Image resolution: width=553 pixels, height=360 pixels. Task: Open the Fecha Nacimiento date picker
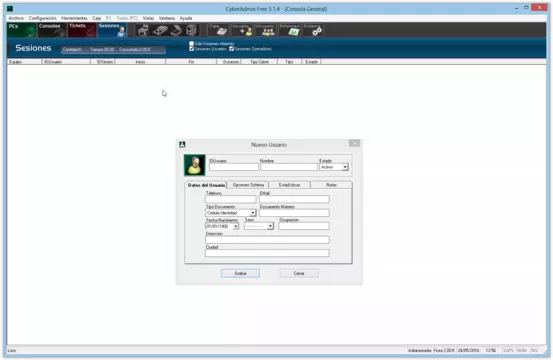tap(236, 226)
